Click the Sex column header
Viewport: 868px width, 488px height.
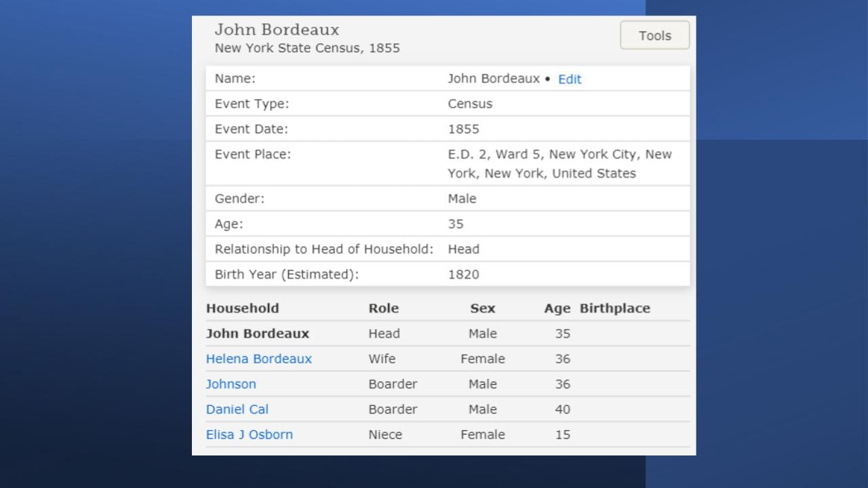pyautogui.click(x=483, y=308)
